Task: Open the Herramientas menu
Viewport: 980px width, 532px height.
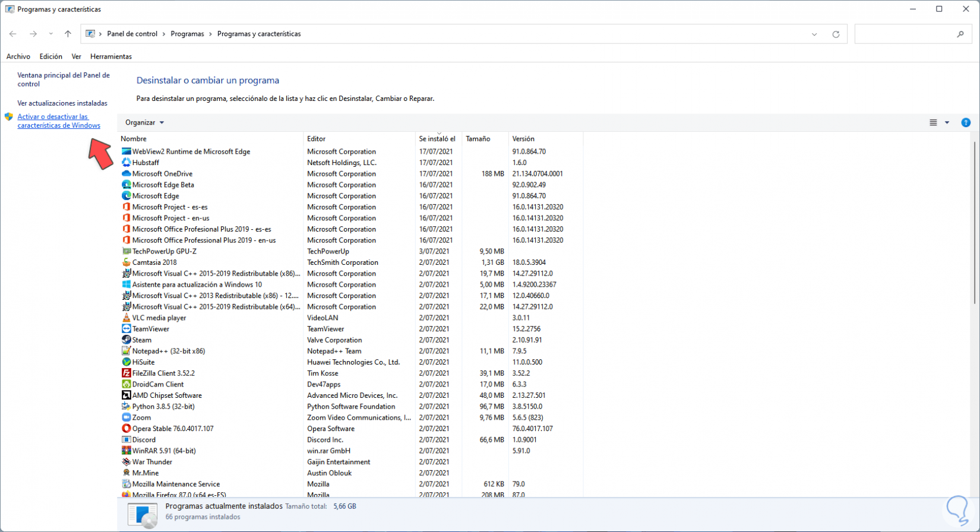Action: 111,56
